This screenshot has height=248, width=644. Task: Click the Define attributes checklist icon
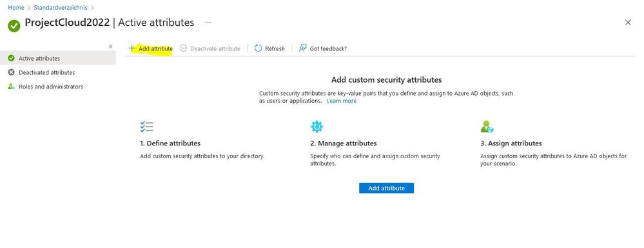146,127
